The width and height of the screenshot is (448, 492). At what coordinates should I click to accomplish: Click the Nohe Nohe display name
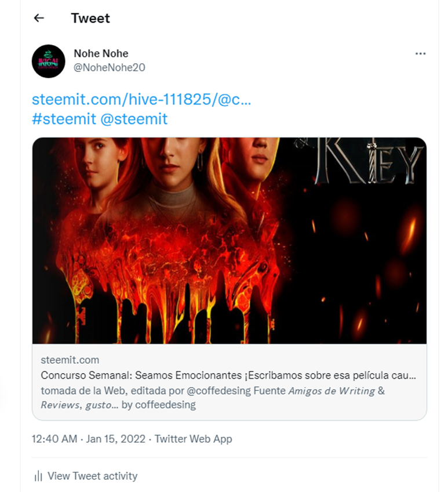(x=101, y=53)
